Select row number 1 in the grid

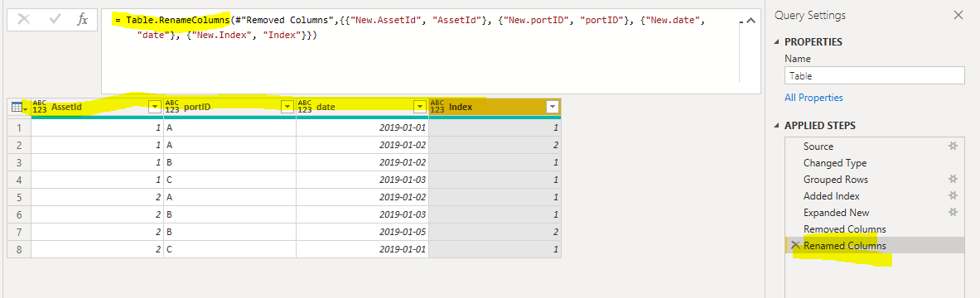pyautogui.click(x=19, y=127)
